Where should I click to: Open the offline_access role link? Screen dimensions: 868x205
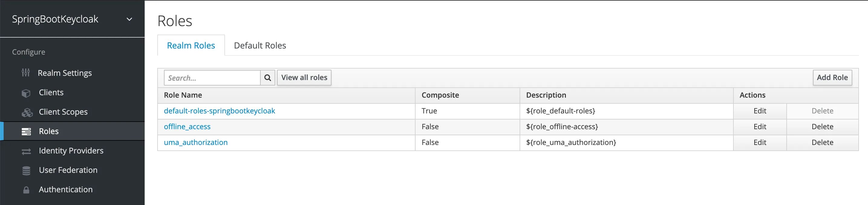tap(187, 127)
